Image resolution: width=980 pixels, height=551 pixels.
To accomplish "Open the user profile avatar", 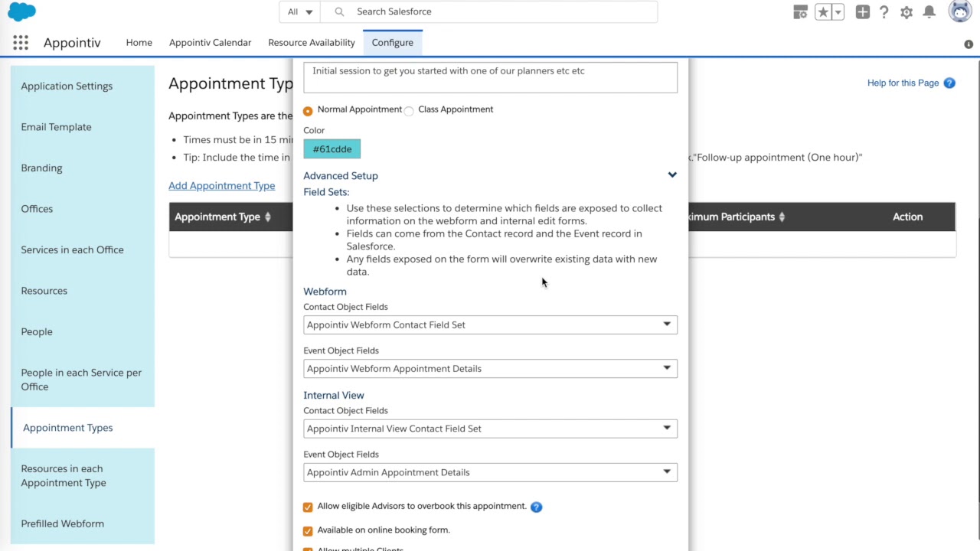I will [x=960, y=11].
